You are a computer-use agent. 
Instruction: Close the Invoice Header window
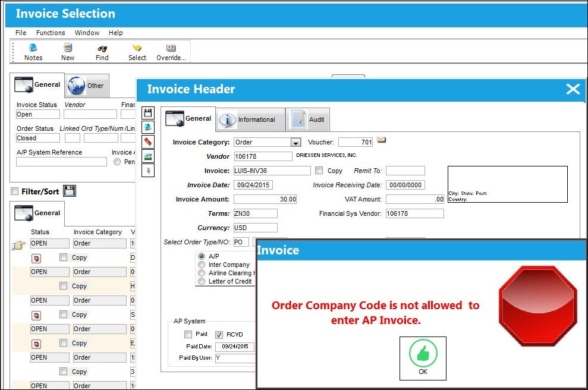coord(573,89)
